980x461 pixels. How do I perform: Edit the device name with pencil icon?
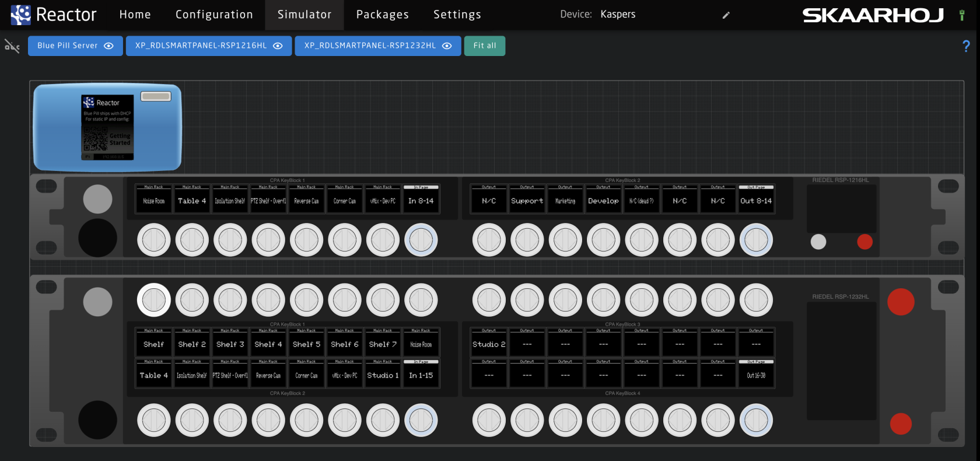click(x=726, y=15)
